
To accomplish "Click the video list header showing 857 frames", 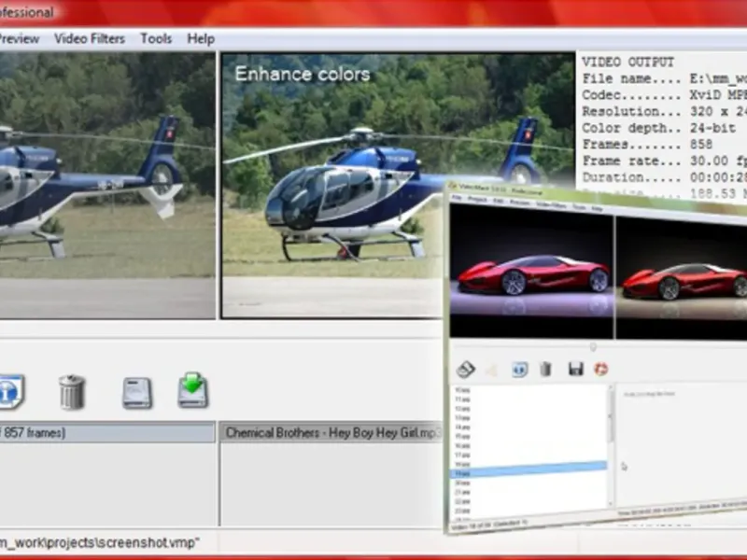I will pyautogui.click(x=107, y=432).
